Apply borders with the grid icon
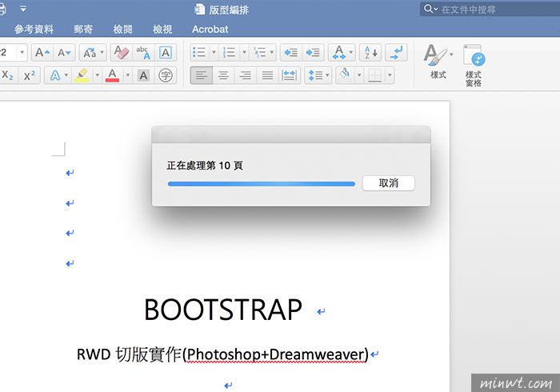The height and width of the screenshot is (392, 560). tap(374, 75)
